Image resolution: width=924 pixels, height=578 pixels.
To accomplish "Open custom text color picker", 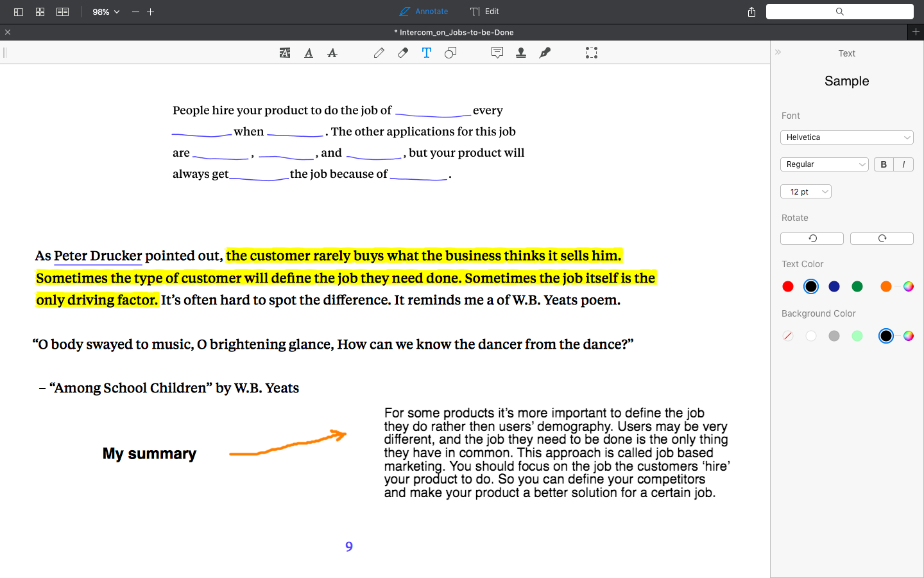I will 909,286.
